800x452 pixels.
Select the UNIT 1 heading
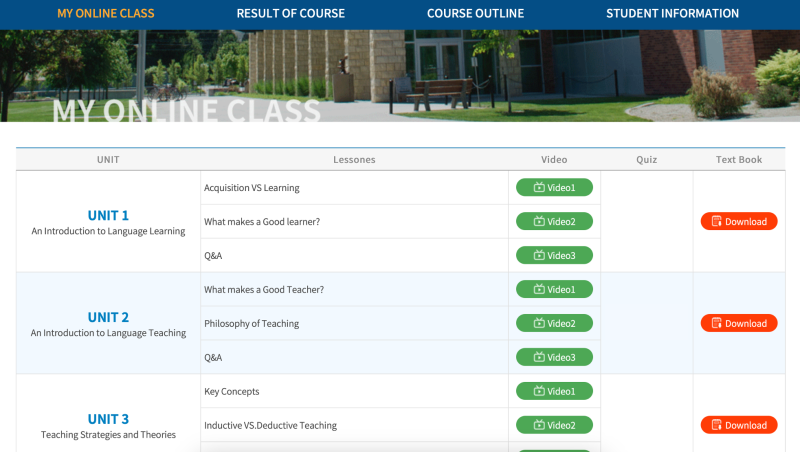(x=108, y=215)
